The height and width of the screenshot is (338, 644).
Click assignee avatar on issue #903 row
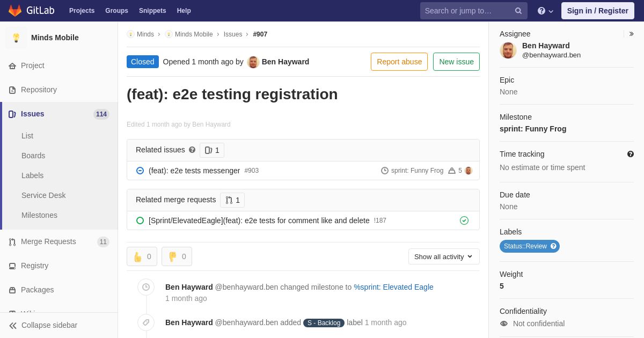469,171
